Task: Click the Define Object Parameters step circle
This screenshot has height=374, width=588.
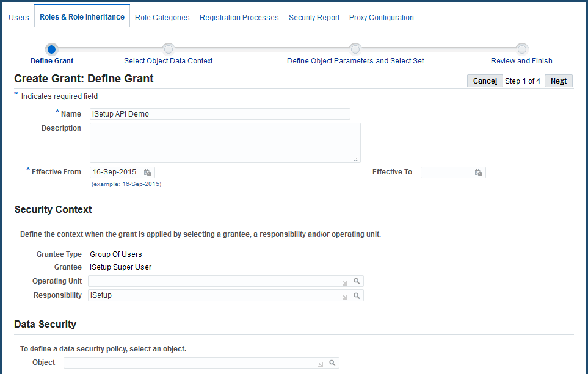Action: (x=355, y=49)
